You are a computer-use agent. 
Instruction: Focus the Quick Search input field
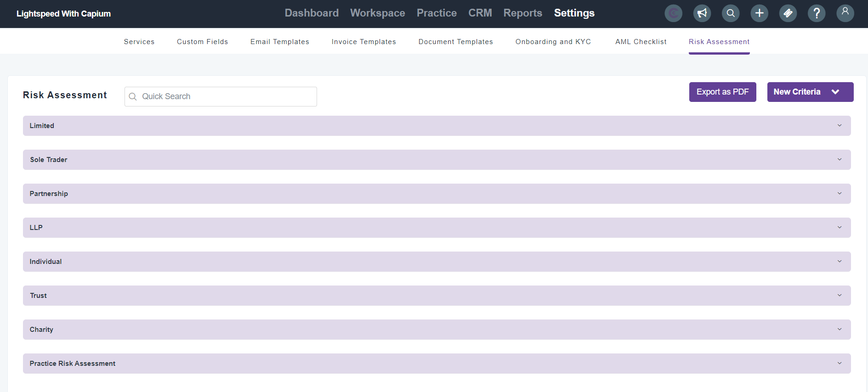click(x=221, y=96)
